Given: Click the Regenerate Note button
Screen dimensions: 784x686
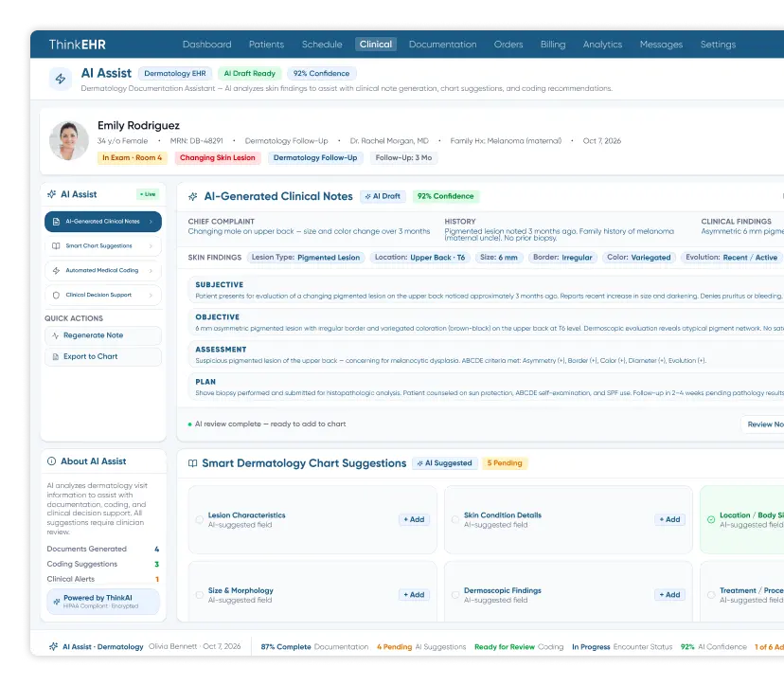Looking at the screenshot, I should (103, 335).
